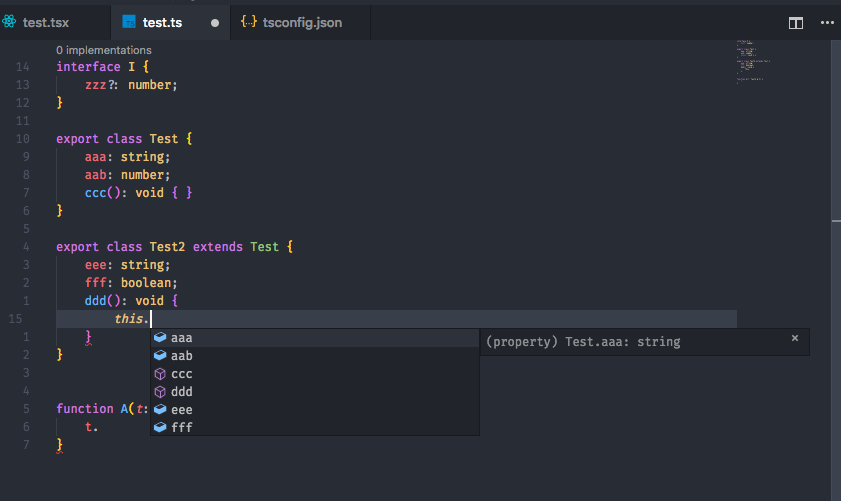This screenshot has height=501, width=841.
Task: Click the React icon on test.tsx tab
Action: (9, 22)
